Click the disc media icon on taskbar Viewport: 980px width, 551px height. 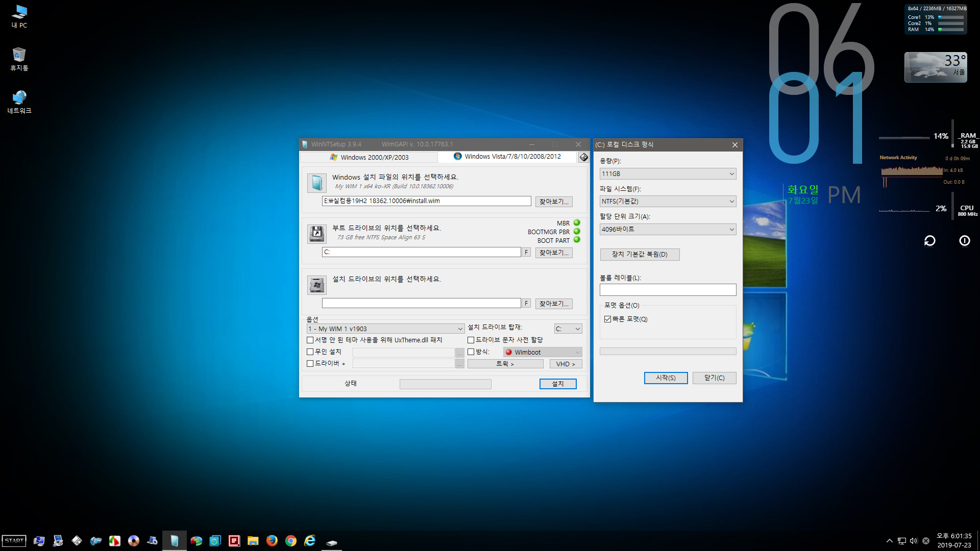[x=133, y=541]
